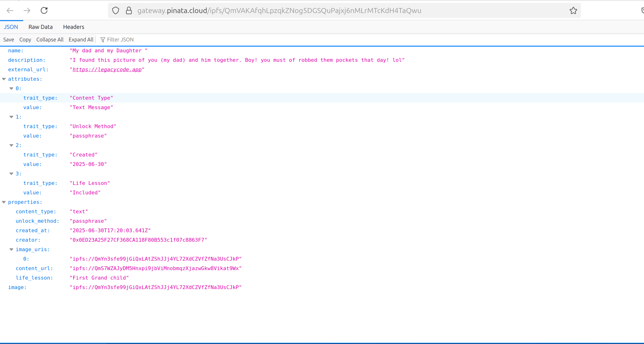Collapse attribute item 3
644x344 pixels.
[11, 174]
